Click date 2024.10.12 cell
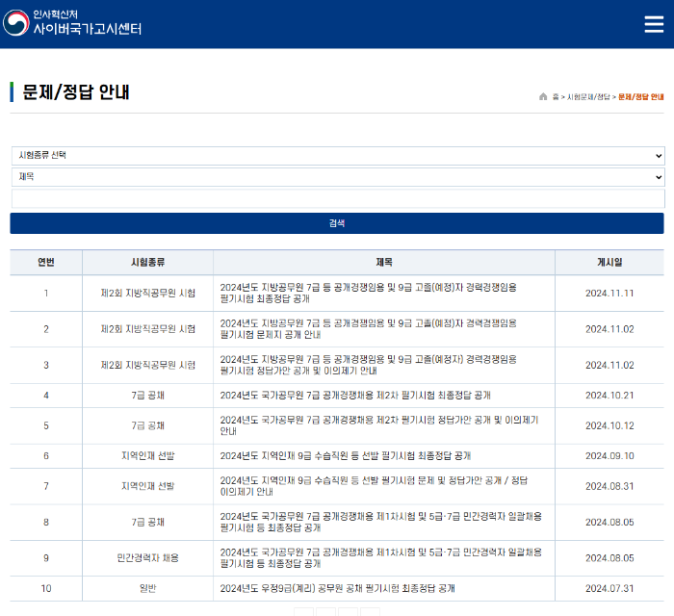 [609, 425]
